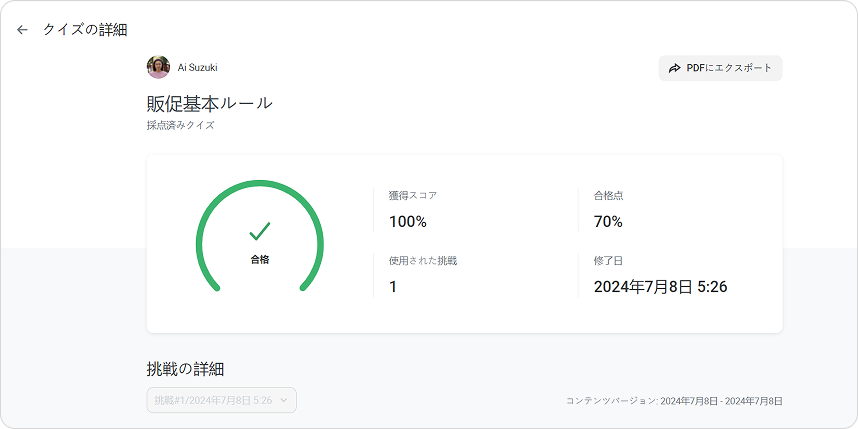The width and height of the screenshot is (858, 429).
Task: Click the 獲得スコア 100% value
Action: [x=407, y=222]
